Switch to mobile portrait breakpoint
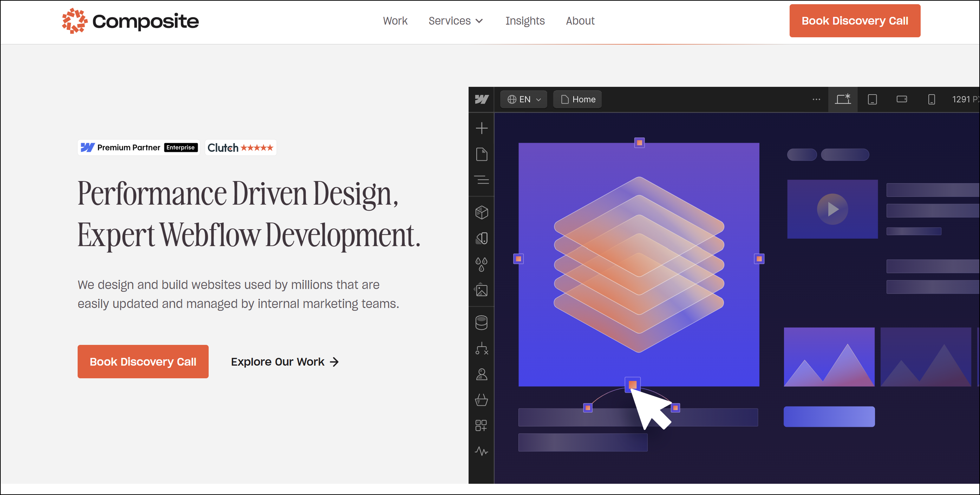The height and width of the screenshot is (495, 980). tap(931, 99)
